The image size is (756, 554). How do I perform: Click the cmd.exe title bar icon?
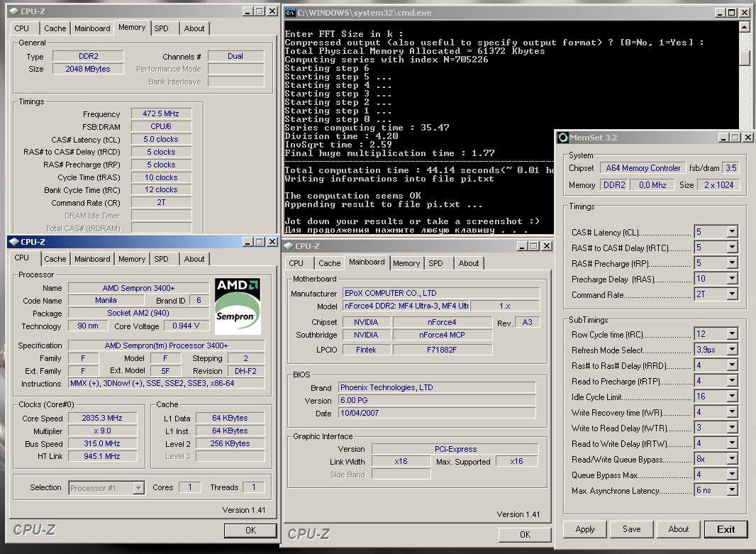click(x=290, y=13)
